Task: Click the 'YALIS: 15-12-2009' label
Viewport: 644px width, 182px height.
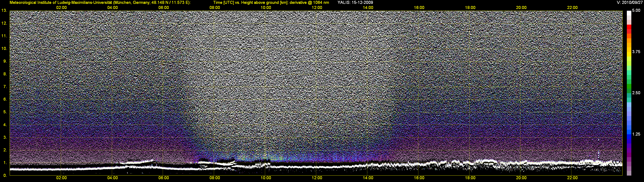Action: click(355, 3)
